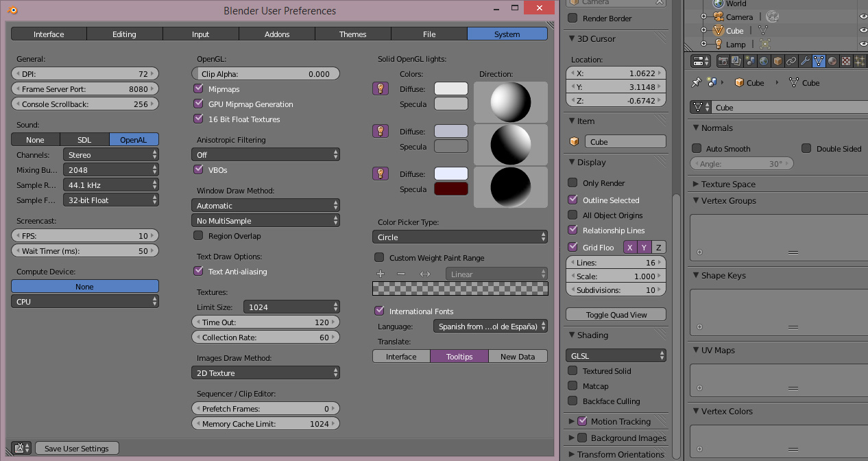Open the Properties editor type selector
Viewport: 868px width, 461px height.
tap(701, 61)
